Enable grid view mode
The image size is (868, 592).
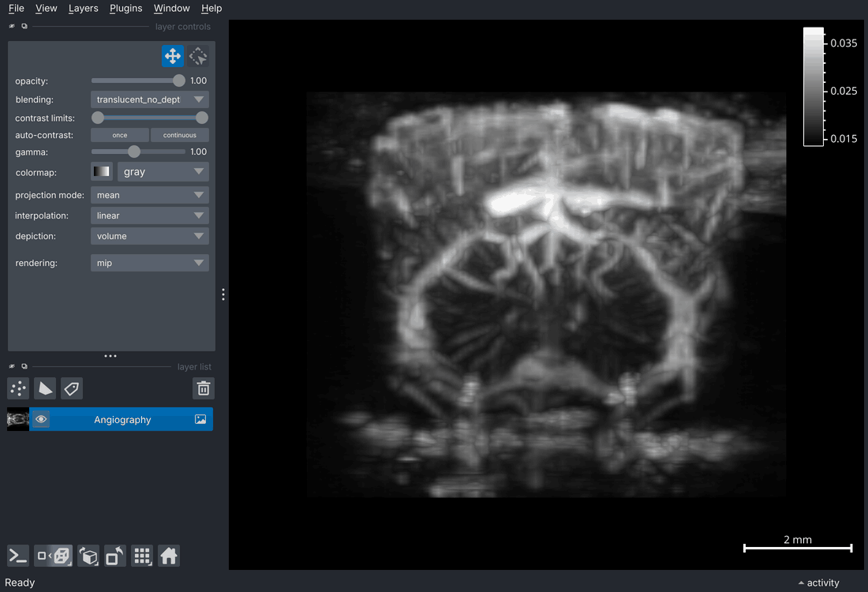click(142, 556)
